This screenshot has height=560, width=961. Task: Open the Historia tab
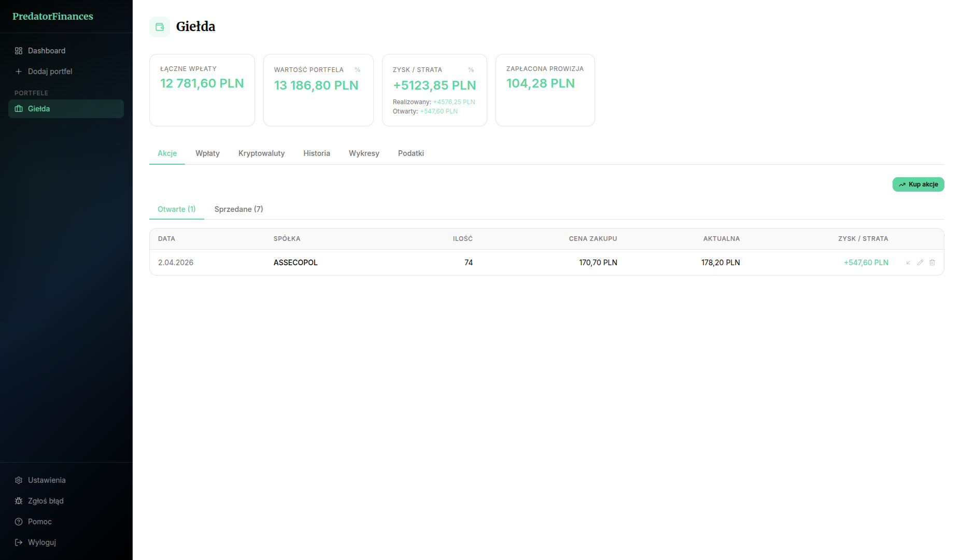(316, 153)
